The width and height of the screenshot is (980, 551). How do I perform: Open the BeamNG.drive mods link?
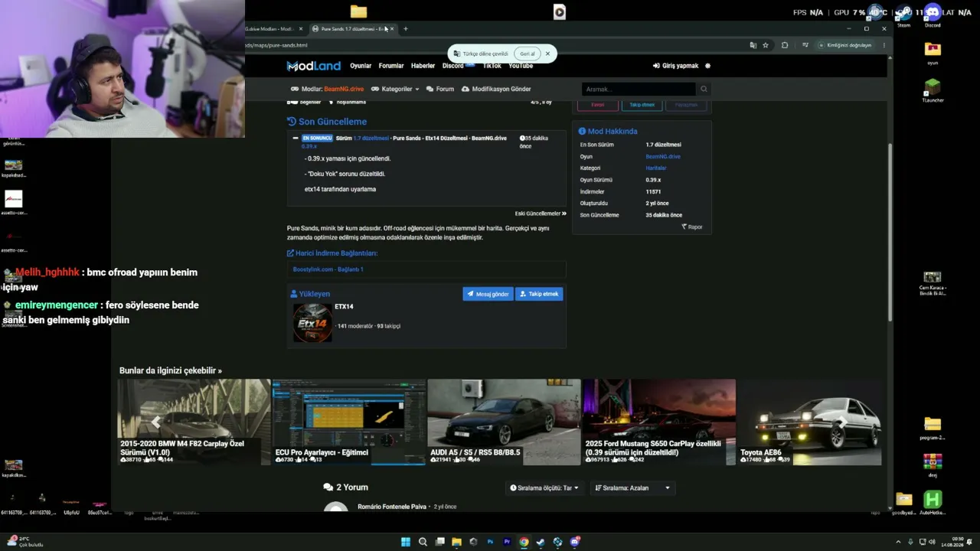pos(344,89)
